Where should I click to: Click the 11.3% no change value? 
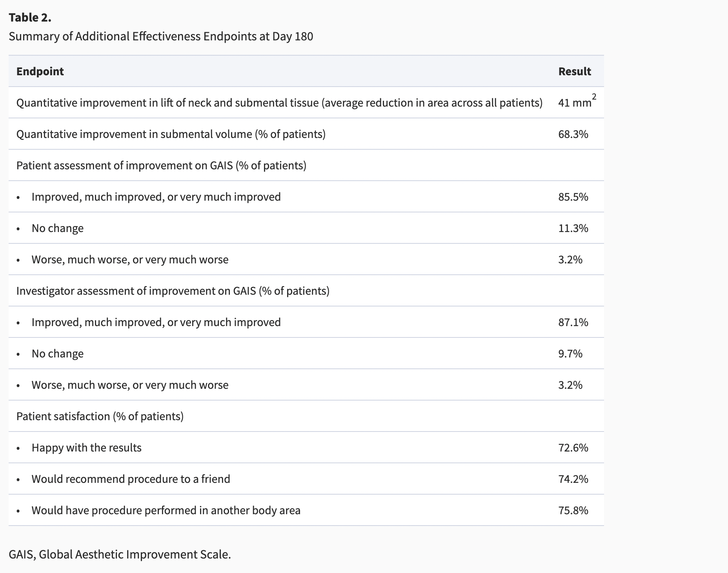click(573, 228)
